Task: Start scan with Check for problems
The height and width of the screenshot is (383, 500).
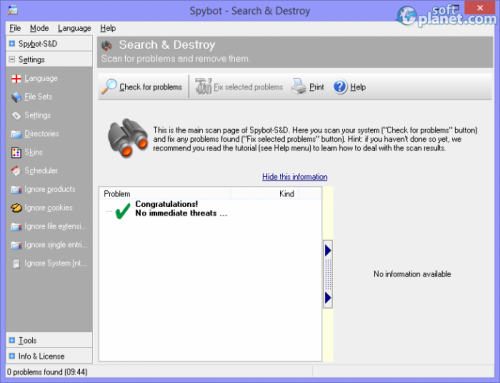Action: pyautogui.click(x=143, y=87)
